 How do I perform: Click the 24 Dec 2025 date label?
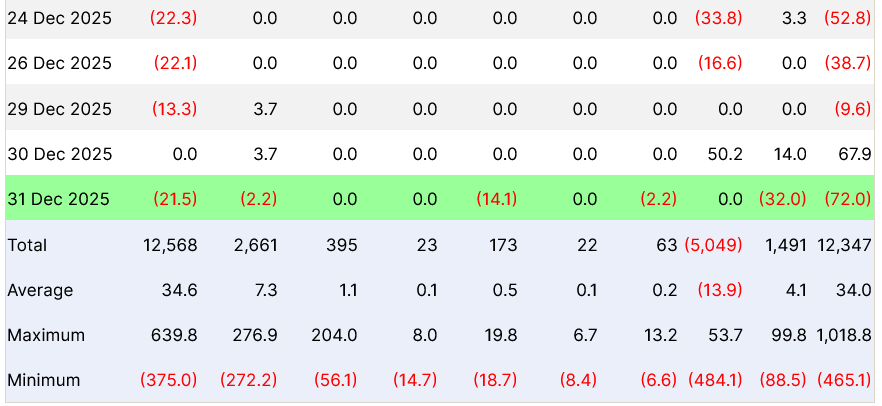[x=59, y=18]
